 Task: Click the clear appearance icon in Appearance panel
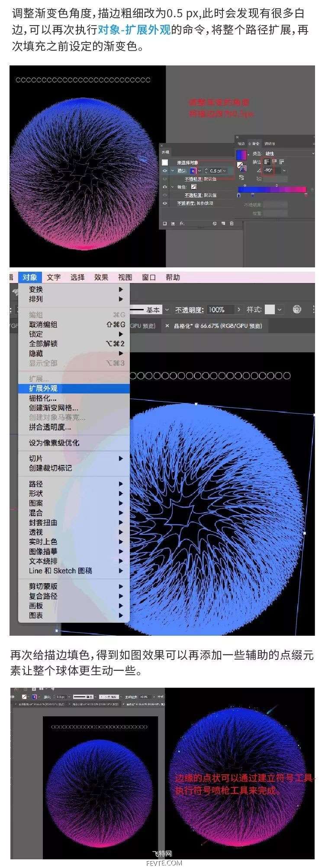[215, 224]
